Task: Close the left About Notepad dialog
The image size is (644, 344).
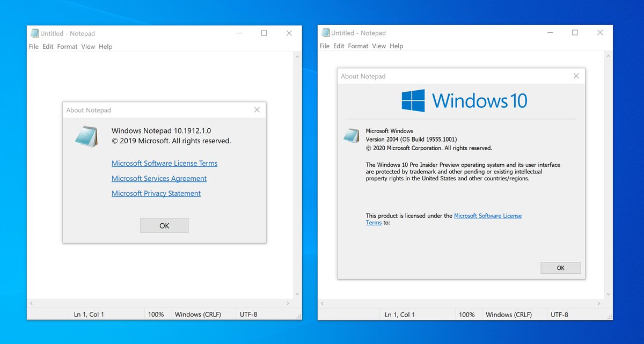Action: [257, 110]
